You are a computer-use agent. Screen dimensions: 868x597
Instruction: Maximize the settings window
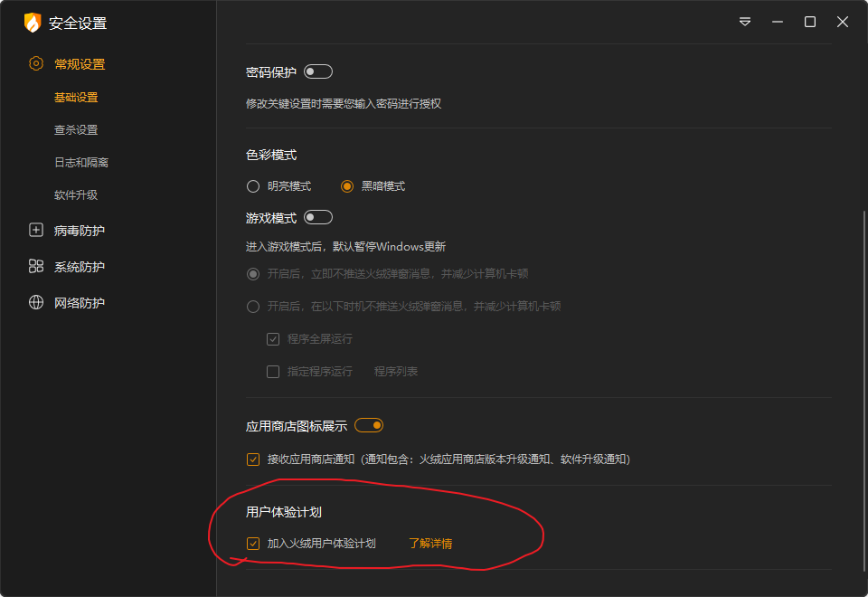tap(810, 22)
